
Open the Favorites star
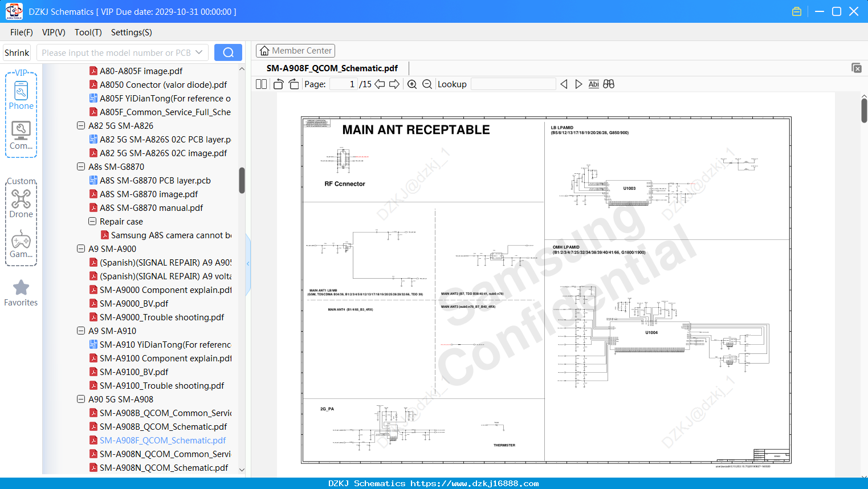(21, 293)
